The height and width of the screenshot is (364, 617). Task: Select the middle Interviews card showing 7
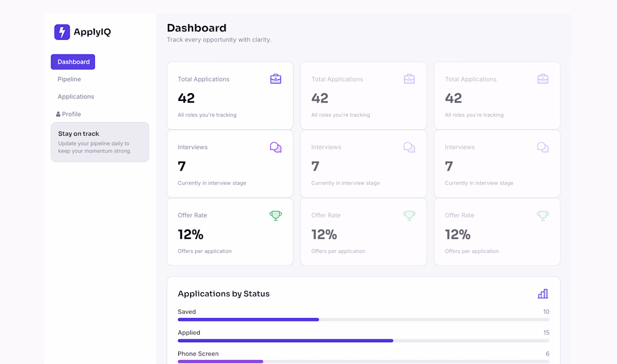tap(363, 164)
